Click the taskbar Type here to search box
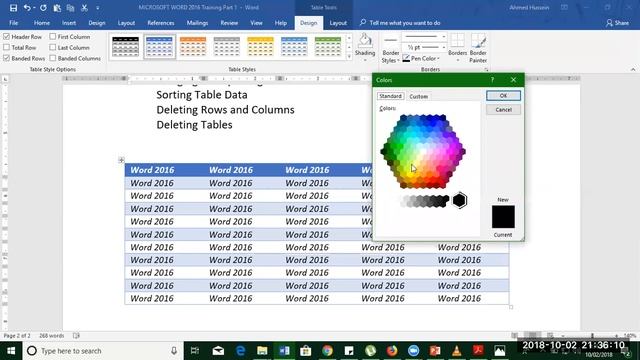Screen dimensions: 640x360 click(x=103, y=351)
